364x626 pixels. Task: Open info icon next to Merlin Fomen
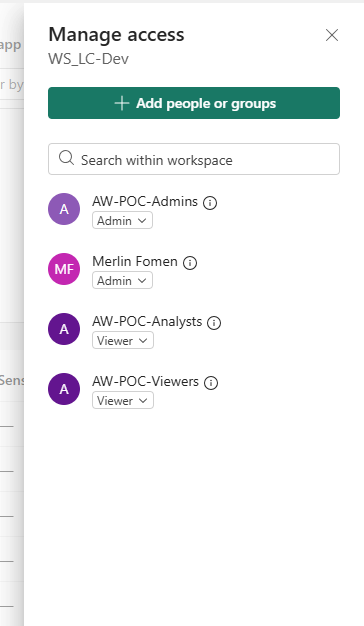pyautogui.click(x=190, y=263)
